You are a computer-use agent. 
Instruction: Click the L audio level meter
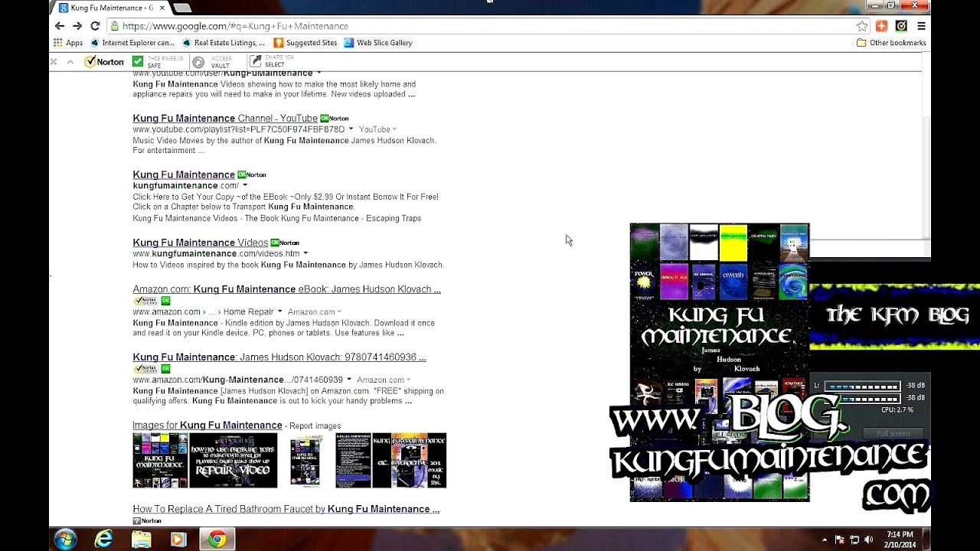[861, 386]
